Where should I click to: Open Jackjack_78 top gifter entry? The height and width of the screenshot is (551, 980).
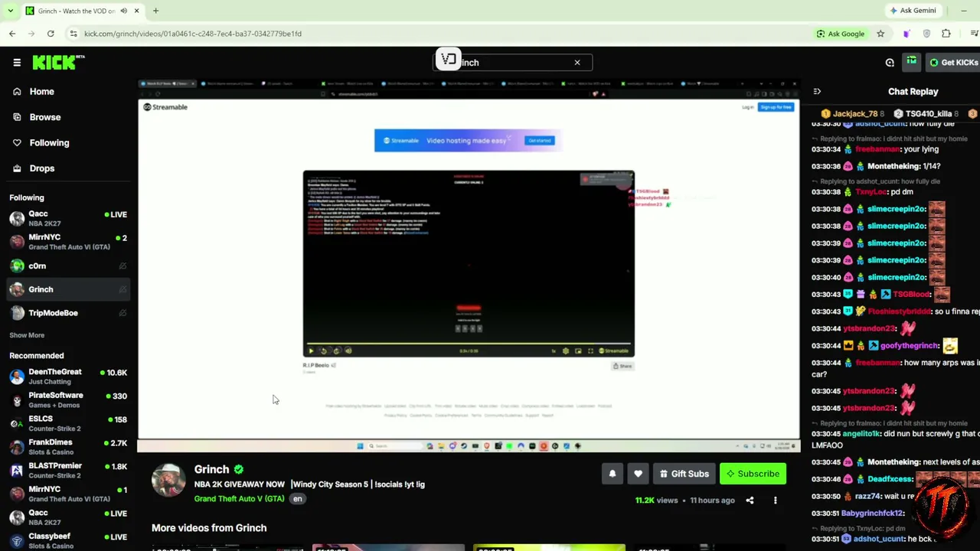point(853,114)
